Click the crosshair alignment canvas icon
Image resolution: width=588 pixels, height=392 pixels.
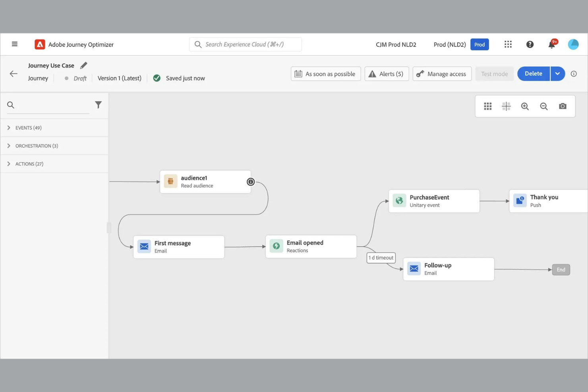tap(506, 106)
